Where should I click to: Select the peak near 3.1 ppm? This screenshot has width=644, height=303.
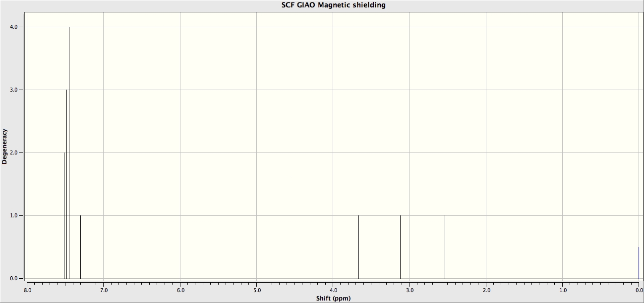[400, 247]
